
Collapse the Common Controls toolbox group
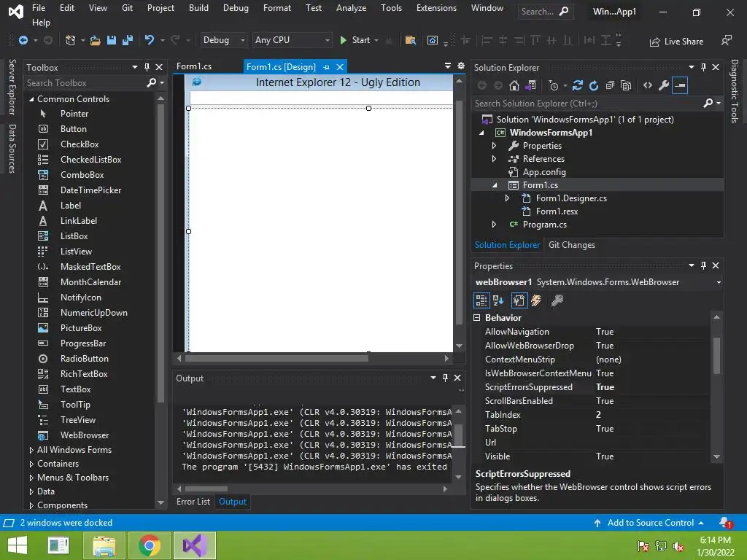point(31,99)
